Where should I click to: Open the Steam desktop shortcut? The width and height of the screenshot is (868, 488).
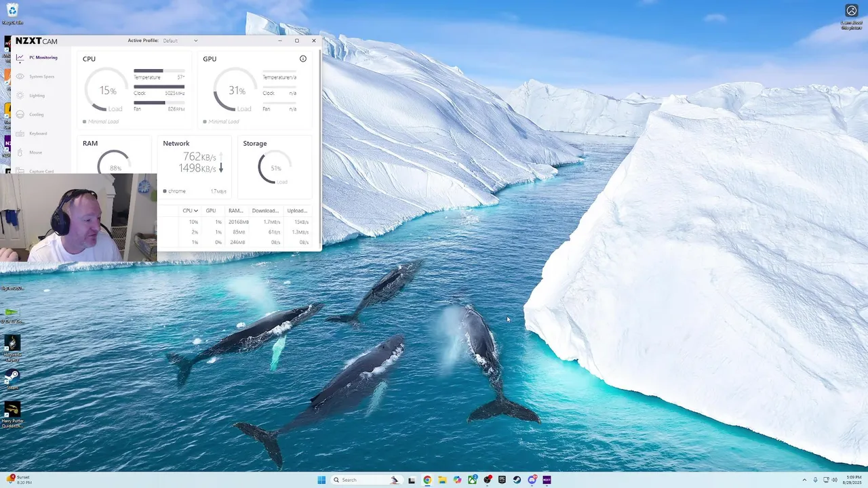click(12, 378)
